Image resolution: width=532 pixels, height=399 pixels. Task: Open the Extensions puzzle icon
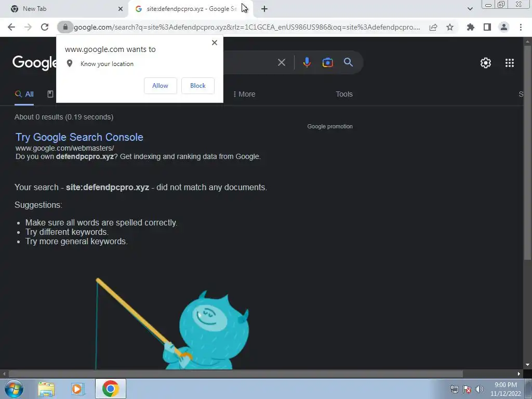[471, 27]
